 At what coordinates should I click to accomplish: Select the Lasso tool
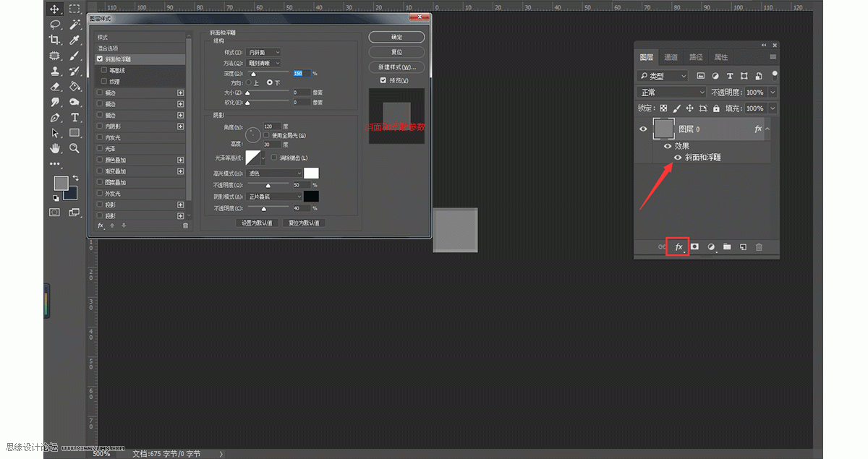point(55,25)
